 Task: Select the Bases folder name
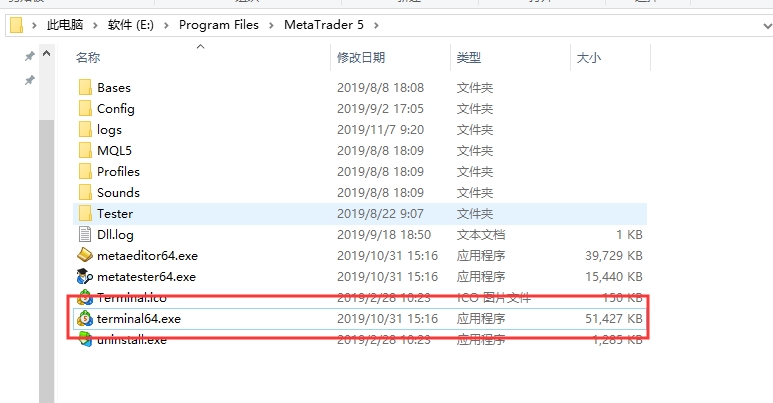[x=114, y=88]
